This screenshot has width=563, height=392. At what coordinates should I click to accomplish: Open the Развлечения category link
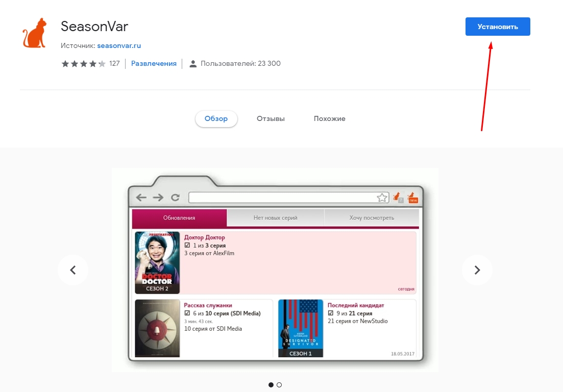click(154, 63)
